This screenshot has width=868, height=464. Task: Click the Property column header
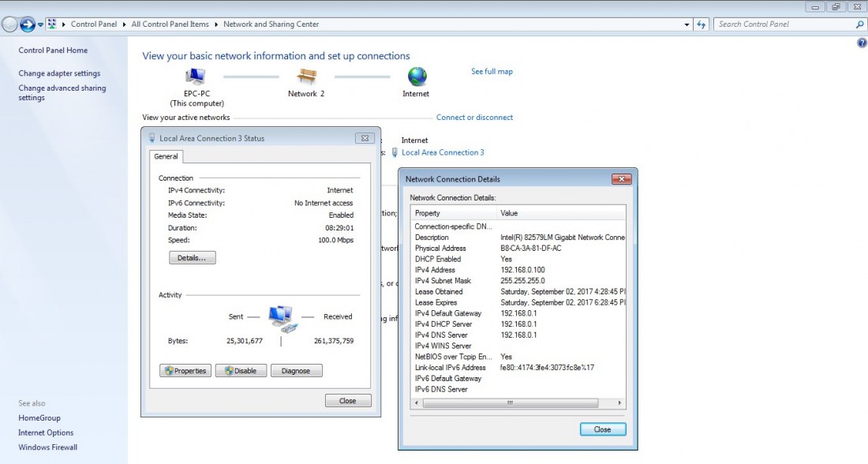[454, 213]
